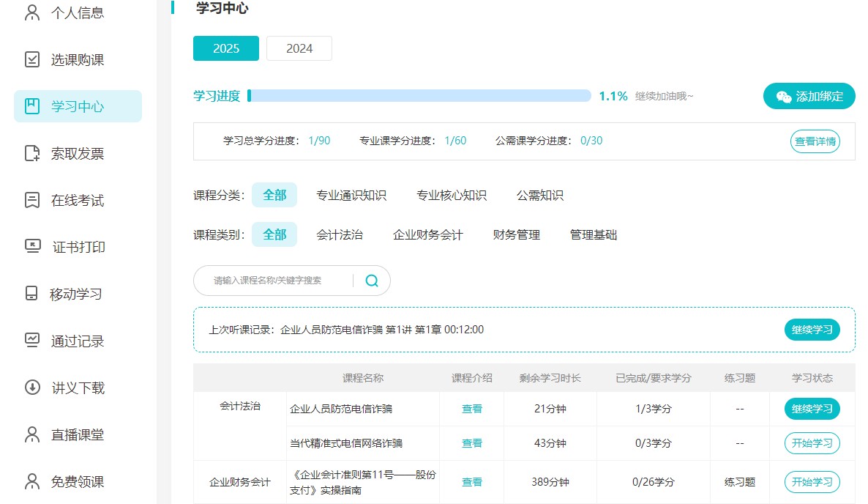Open 讲义下载 from the sidebar
Image resolution: width=868 pixels, height=504 pixels.
(76, 388)
